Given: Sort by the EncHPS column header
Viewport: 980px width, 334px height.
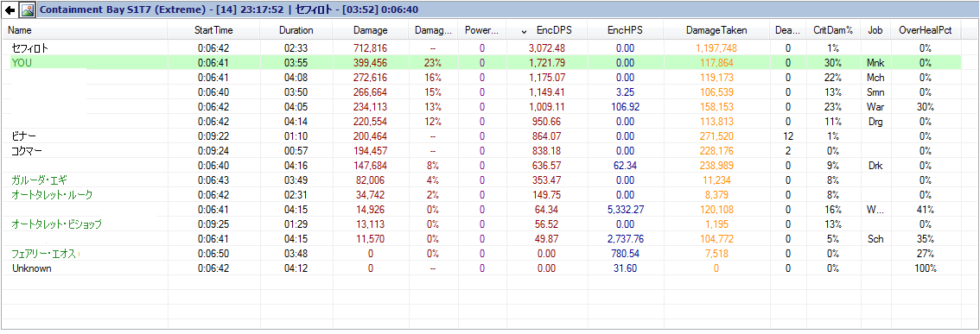Looking at the screenshot, I should 624,30.
